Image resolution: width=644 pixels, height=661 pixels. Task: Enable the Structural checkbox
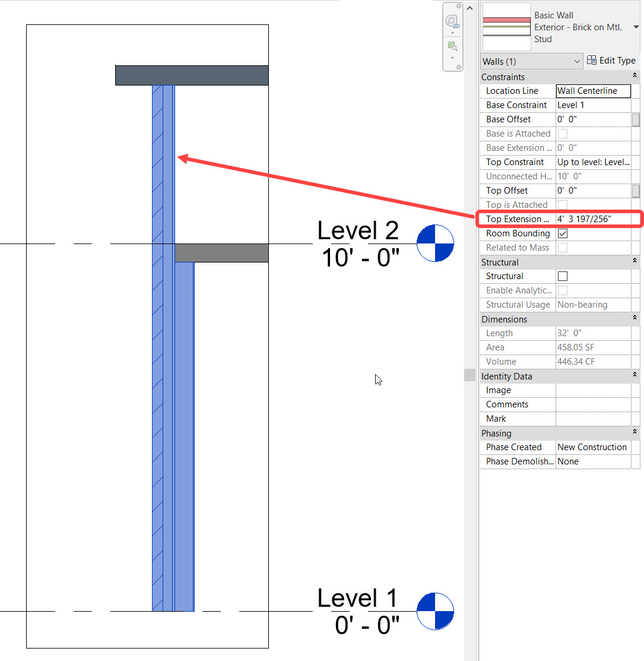click(562, 276)
